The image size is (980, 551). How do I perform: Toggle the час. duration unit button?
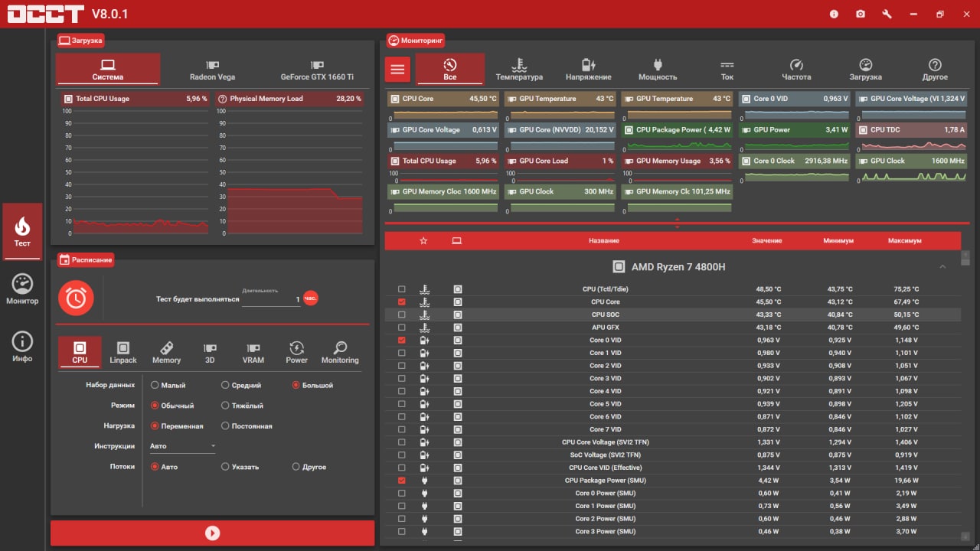pyautogui.click(x=311, y=298)
